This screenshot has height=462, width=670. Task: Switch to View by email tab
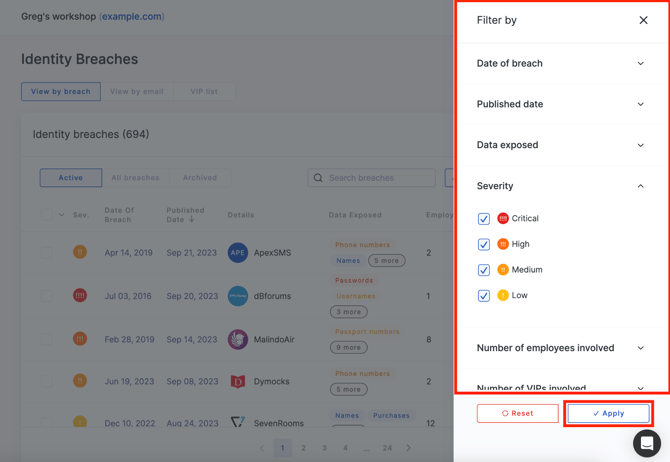137,91
